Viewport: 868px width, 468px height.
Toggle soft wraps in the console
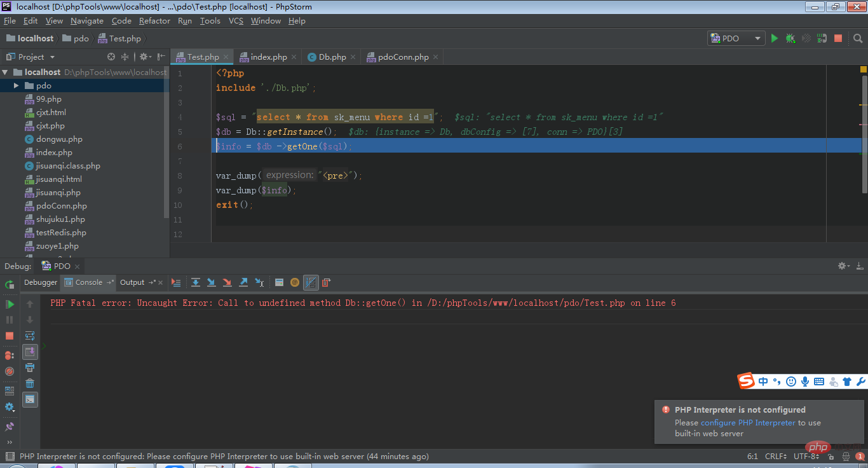point(30,335)
